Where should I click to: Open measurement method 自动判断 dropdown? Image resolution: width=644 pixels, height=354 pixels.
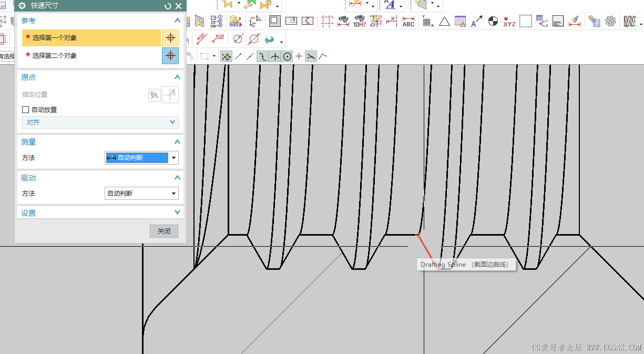pyautogui.click(x=142, y=158)
